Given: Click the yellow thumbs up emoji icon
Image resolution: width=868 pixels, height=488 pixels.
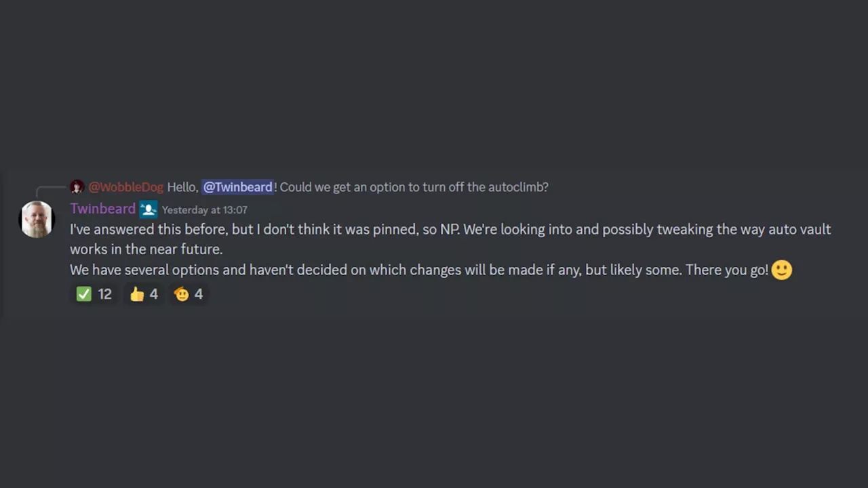Looking at the screenshot, I should (x=137, y=294).
